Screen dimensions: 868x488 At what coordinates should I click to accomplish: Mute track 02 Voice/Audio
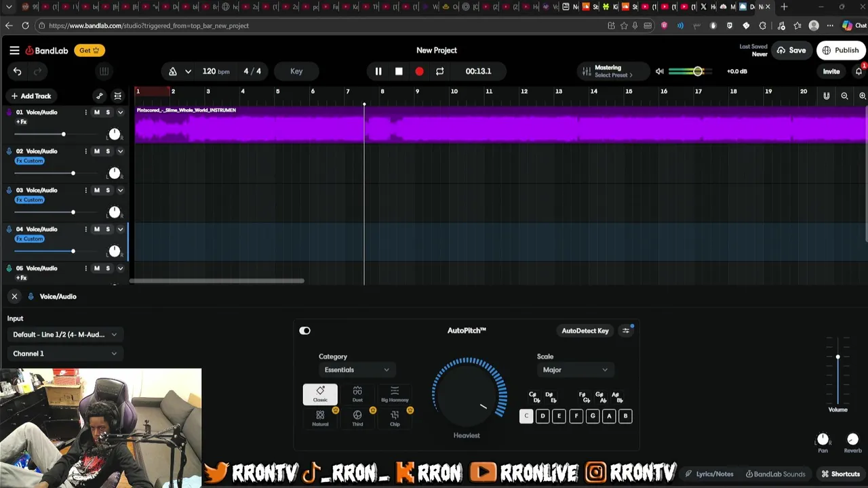pos(96,151)
